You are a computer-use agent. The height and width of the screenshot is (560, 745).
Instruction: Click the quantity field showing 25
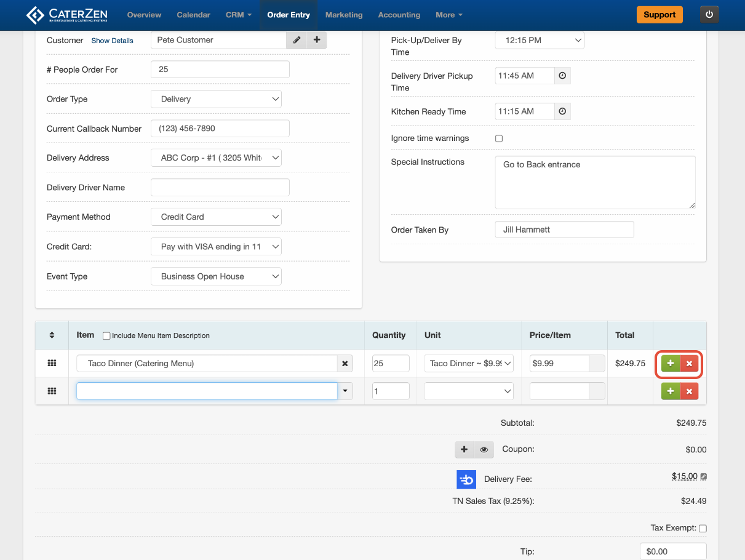[x=391, y=364]
